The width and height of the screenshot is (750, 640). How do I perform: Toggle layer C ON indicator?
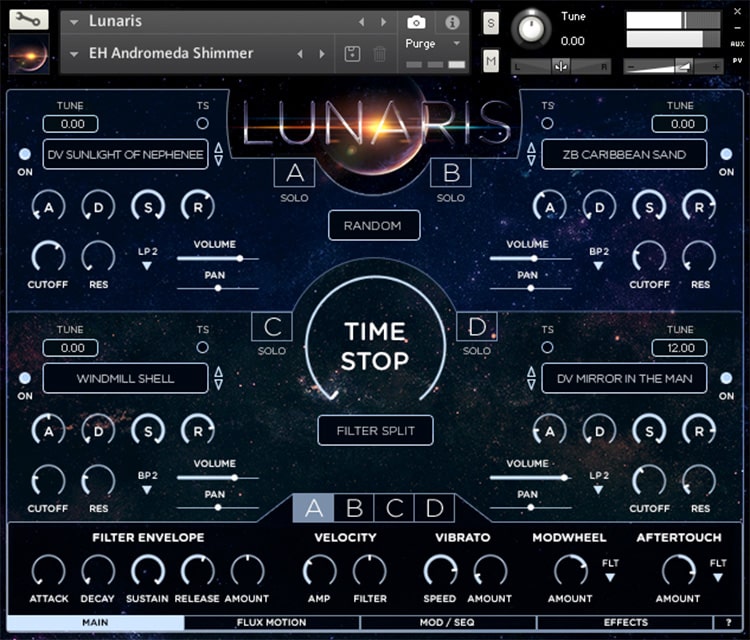25,378
